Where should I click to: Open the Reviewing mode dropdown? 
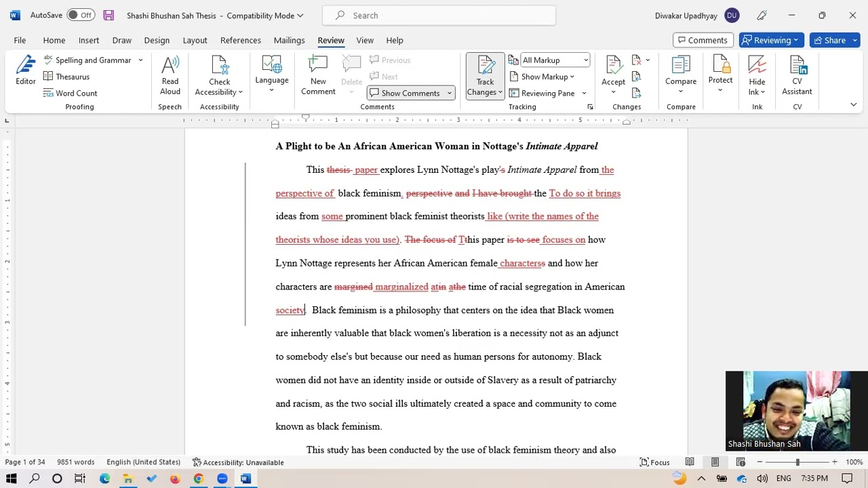(x=772, y=40)
